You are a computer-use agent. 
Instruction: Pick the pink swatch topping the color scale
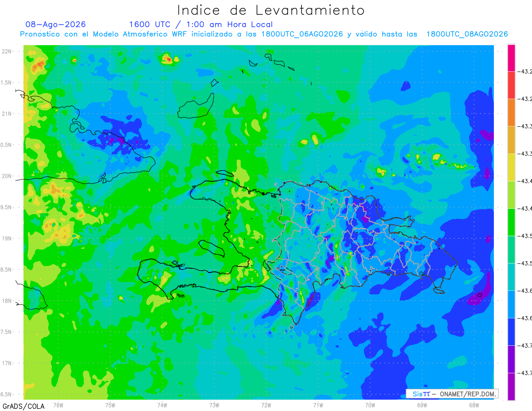coord(511,58)
